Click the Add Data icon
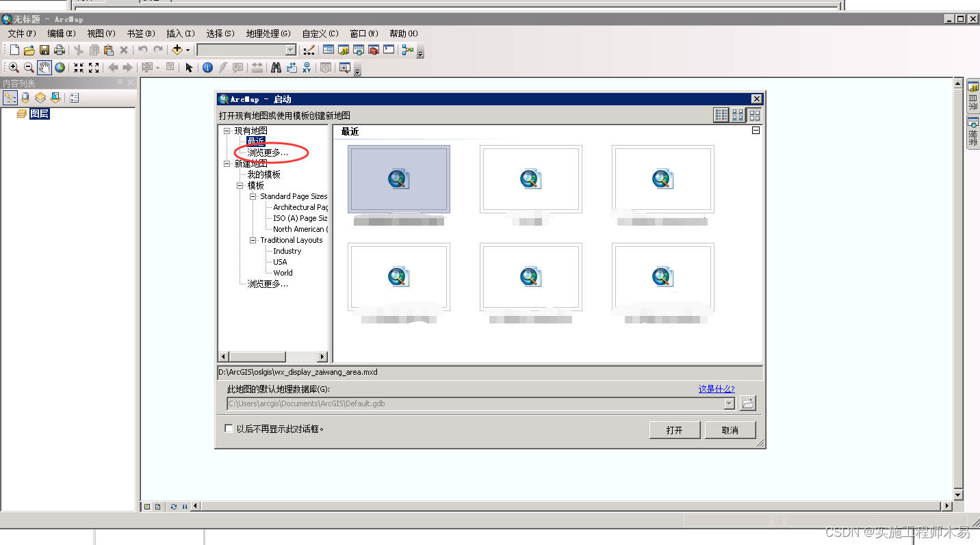Screen dimensions: 980x545 (177, 50)
